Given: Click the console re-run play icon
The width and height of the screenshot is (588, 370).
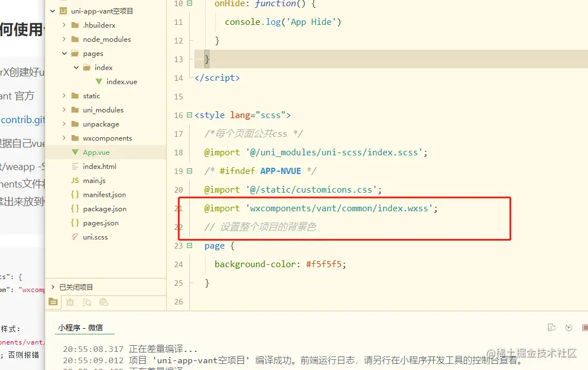Looking at the screenshot, I should click(x=569, y=328).
